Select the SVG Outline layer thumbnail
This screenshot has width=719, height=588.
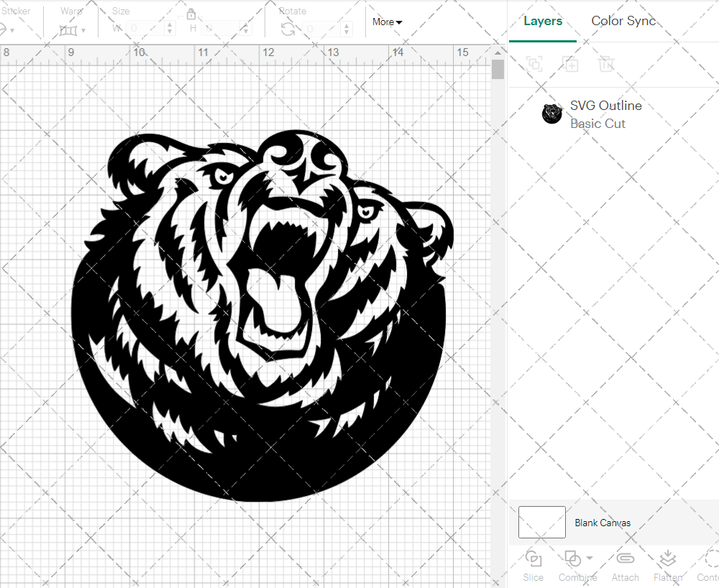(x=551, y=114)
